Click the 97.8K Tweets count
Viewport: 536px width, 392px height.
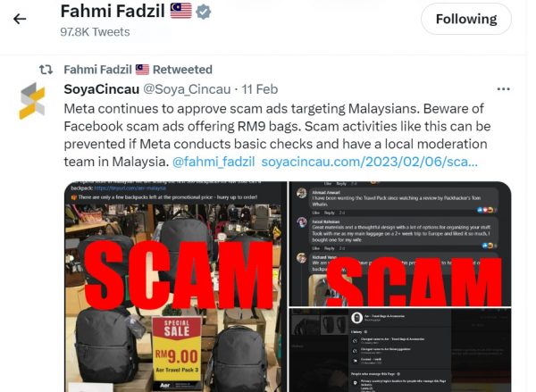[95, 32]
